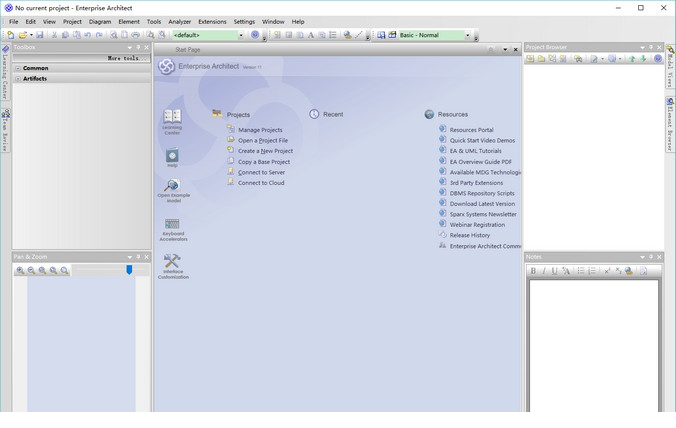676x428 pixels.
Task: Click superscript icon in Notes toolbar
Action: [607, 271]
